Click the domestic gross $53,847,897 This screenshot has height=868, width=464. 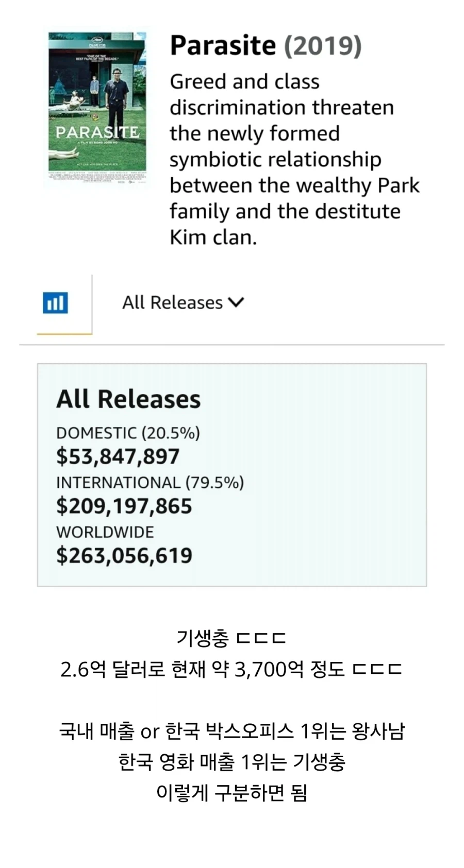point(119,456)
